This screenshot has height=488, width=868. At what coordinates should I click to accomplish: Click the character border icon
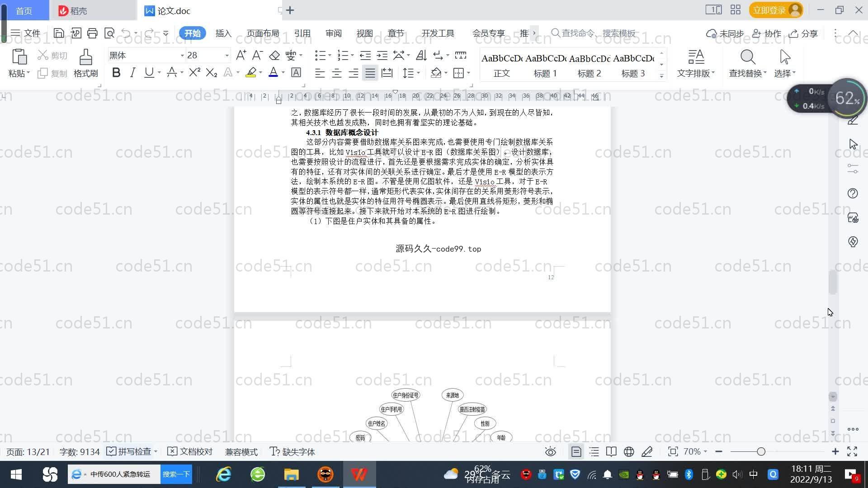tap(296, 73)
